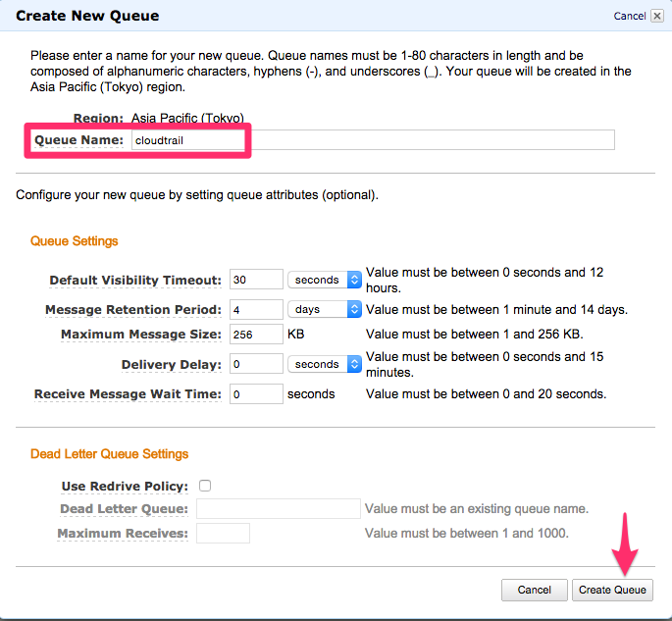Click the Dead Letter Queue name field
This screenshot has width=672, height=621.
tap(279, 508)
